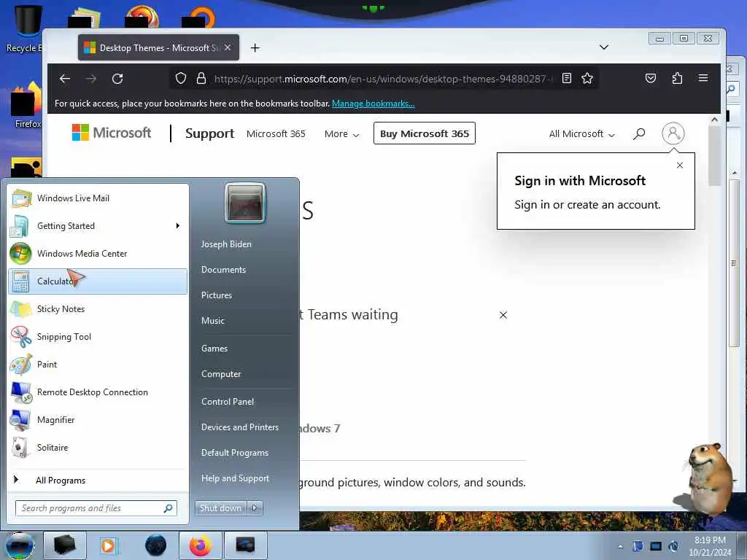
Task: Click the Support link
Action: click(x=209, y=133)
